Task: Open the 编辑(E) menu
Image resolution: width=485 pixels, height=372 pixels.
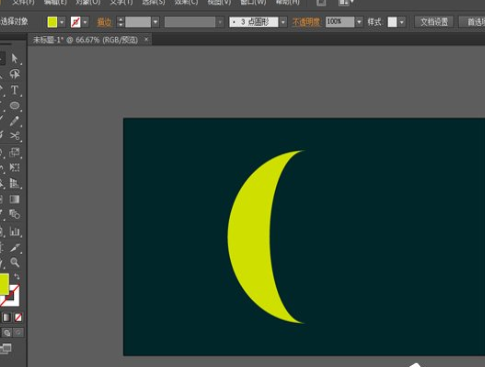Action: [x=55, y=2]
